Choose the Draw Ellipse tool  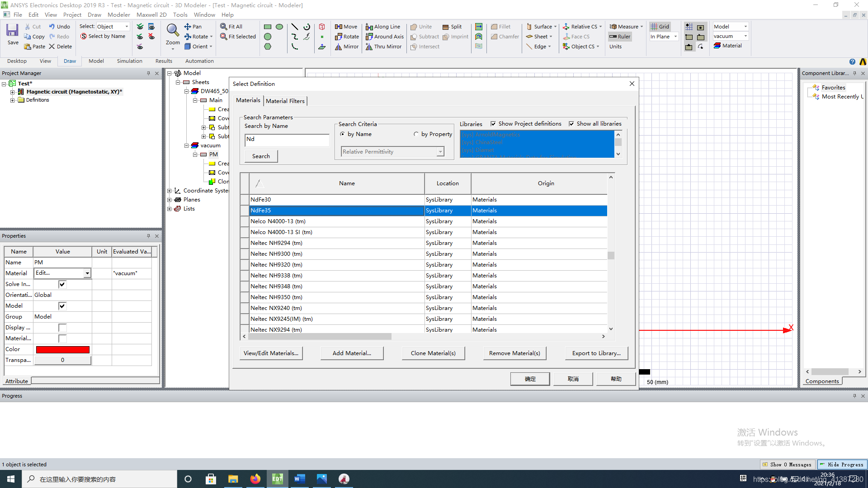click(x=279, y=27)
